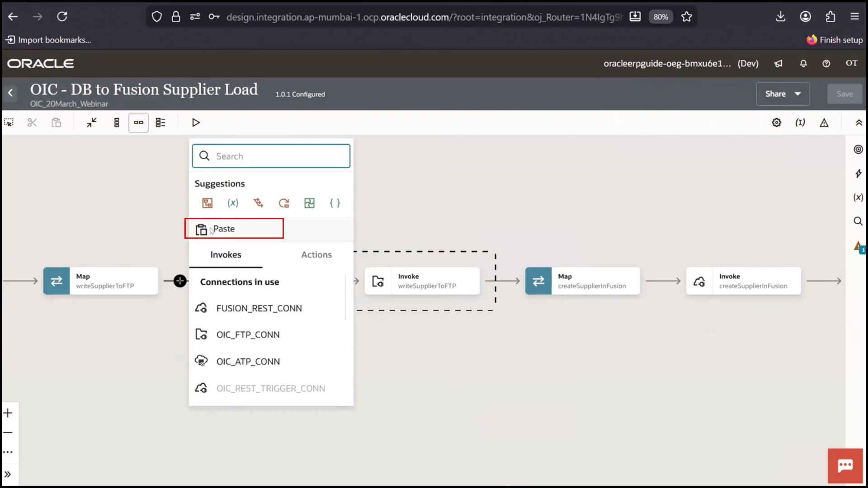This screenshot has width=868, height=488.
Task: Open the browser hamburger menu
Action: pyautogui.click(x=854, y=17)
